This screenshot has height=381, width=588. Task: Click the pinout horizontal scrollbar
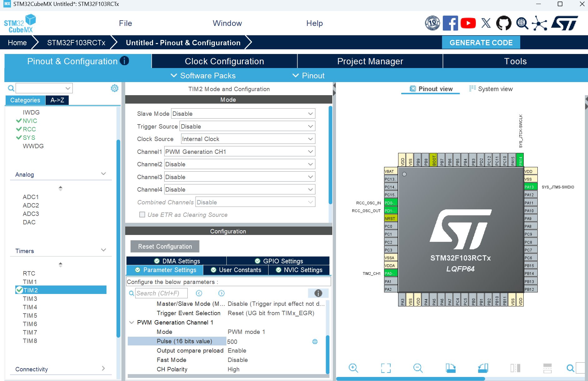(410, 379)
